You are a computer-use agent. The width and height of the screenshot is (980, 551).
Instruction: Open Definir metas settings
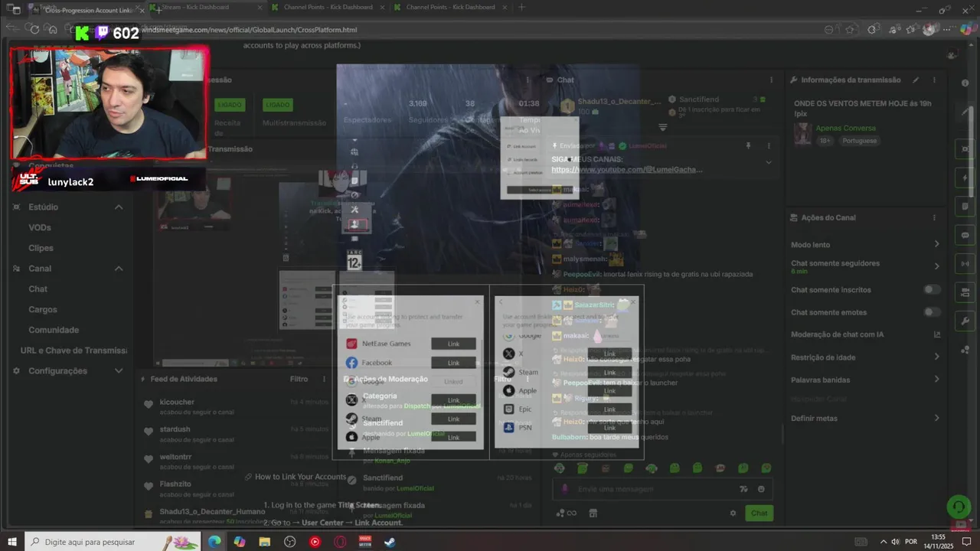point(865,418)
